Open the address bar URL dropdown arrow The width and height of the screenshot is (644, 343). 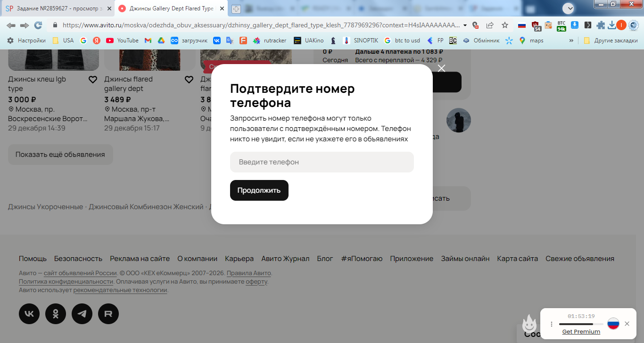465,25
